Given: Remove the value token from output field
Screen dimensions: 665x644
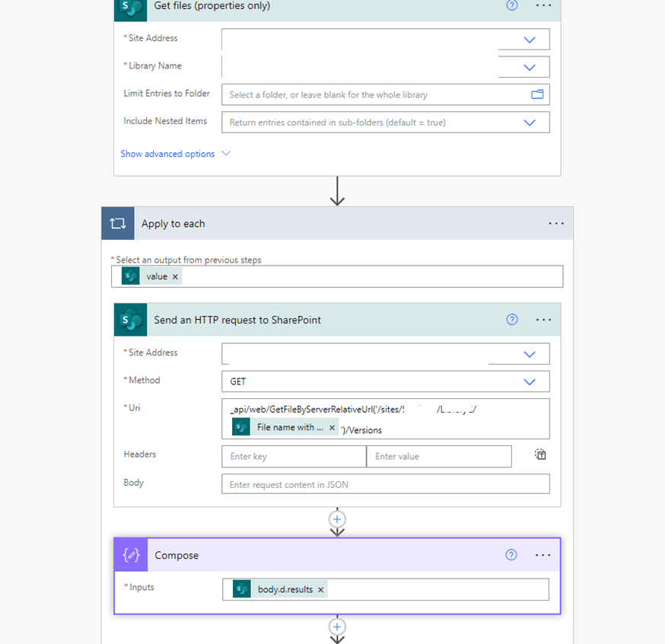Looking at the screenshot, I should 175,276.
